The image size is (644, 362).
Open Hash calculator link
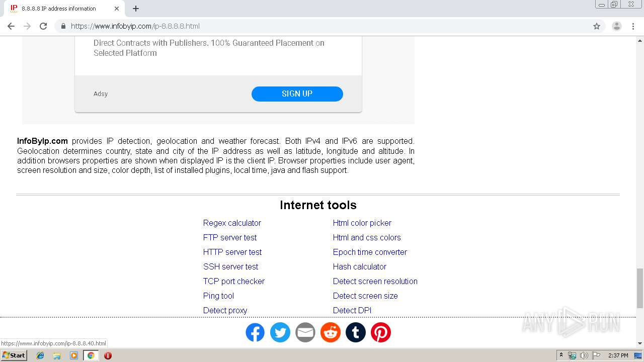[360, 266]
